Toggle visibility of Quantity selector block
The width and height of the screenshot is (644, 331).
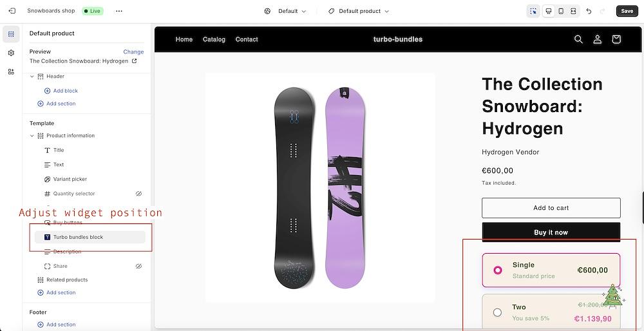tap(138, 194)
